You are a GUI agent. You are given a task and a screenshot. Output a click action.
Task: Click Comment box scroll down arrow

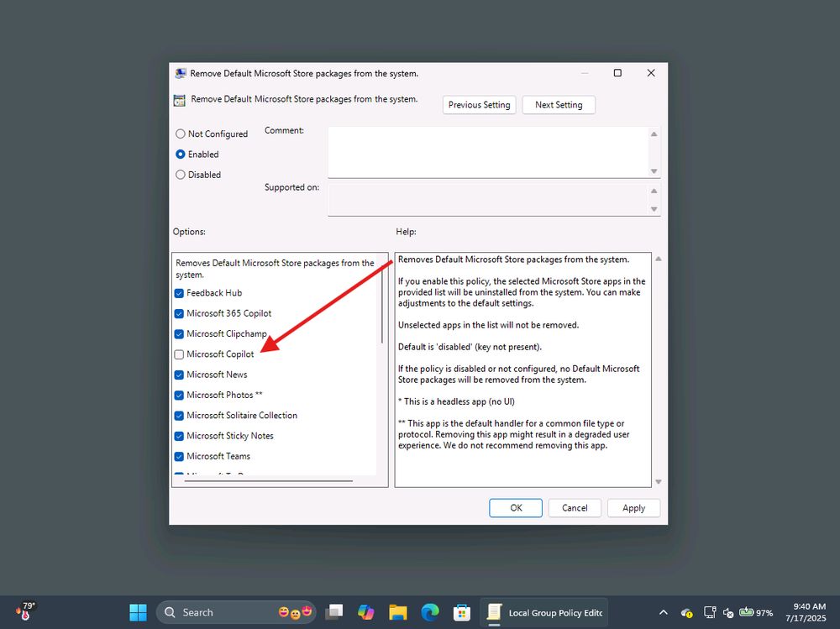tap(654, 171)
